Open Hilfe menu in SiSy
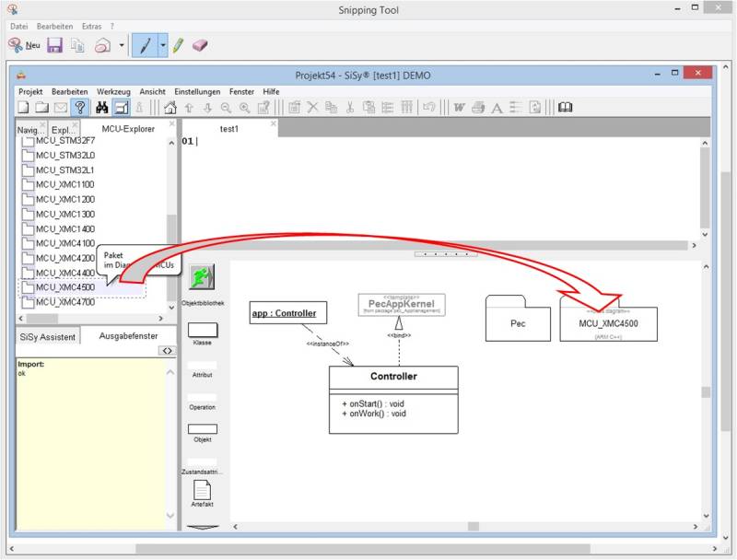 click(271, 91)
